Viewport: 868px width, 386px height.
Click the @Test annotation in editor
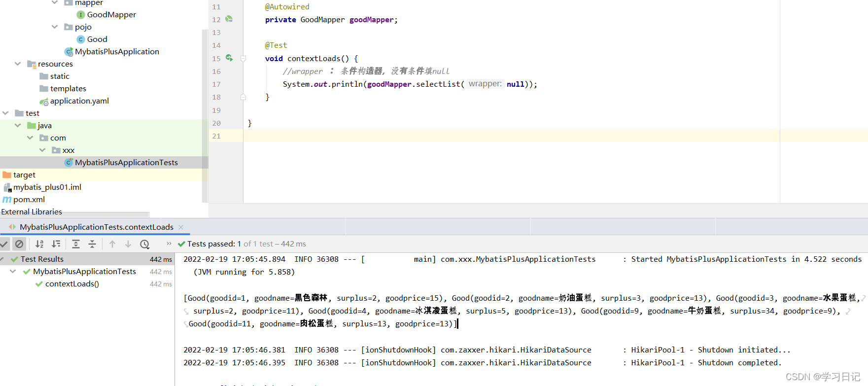(276, 45)
